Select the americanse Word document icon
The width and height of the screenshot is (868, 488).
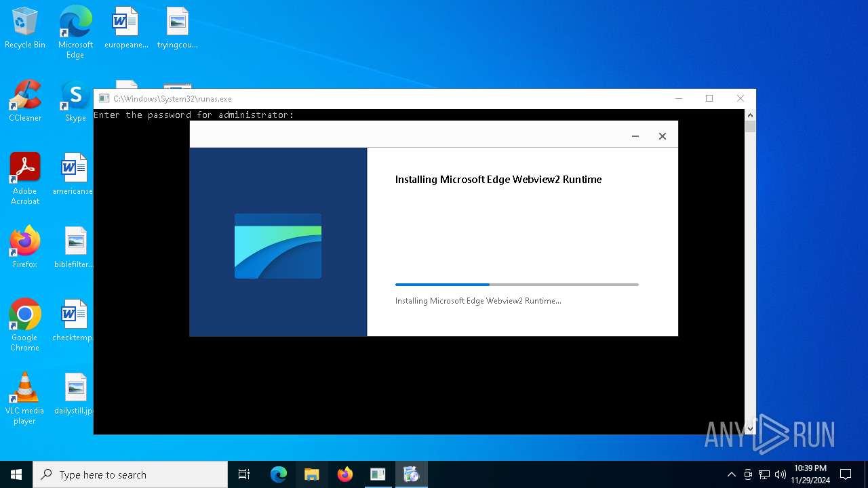coord(73,175)
